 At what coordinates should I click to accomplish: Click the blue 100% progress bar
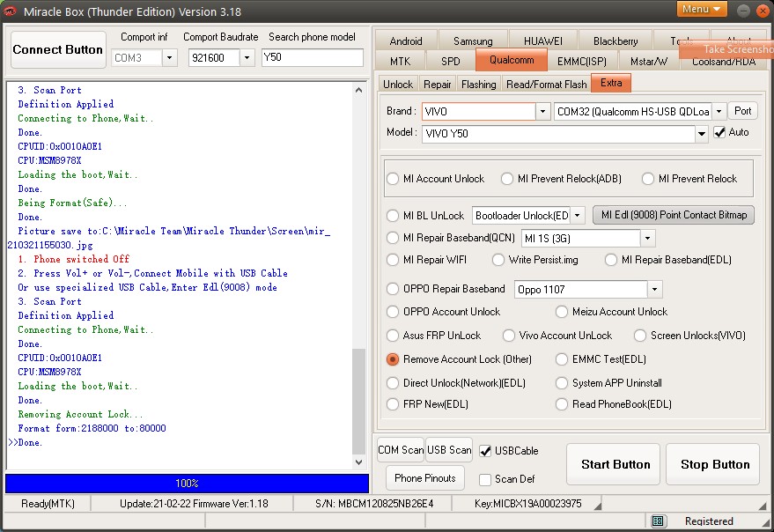187,483
